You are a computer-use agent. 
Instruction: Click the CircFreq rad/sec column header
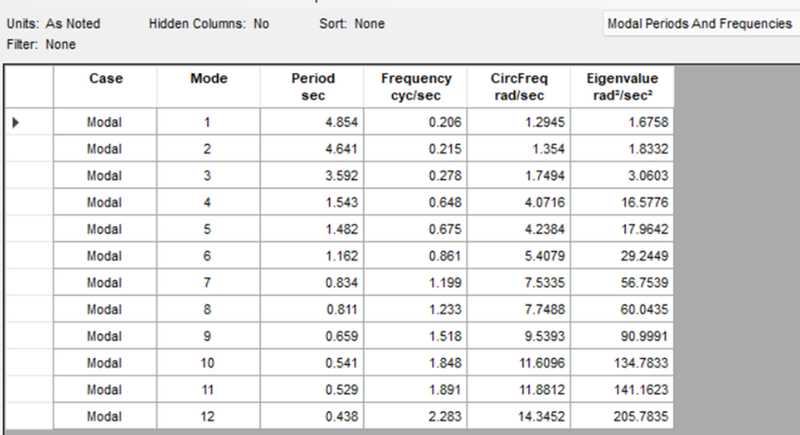pyautogui.click(x=519, y=87)
